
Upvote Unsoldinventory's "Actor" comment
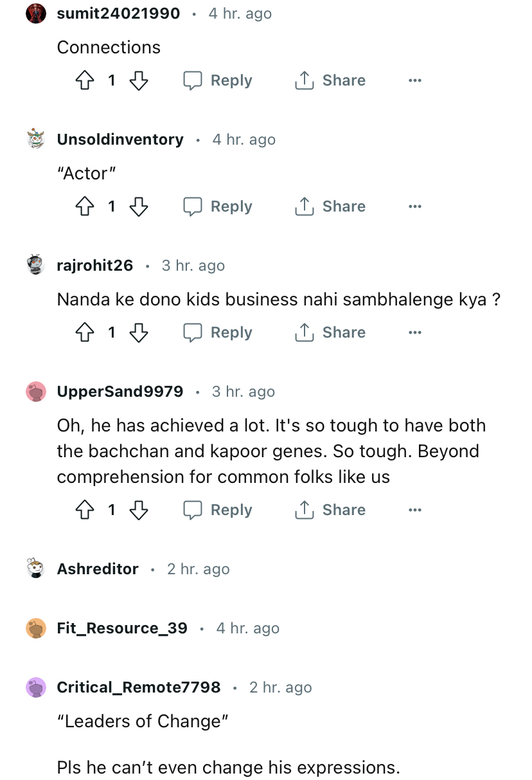coord(85,206)
